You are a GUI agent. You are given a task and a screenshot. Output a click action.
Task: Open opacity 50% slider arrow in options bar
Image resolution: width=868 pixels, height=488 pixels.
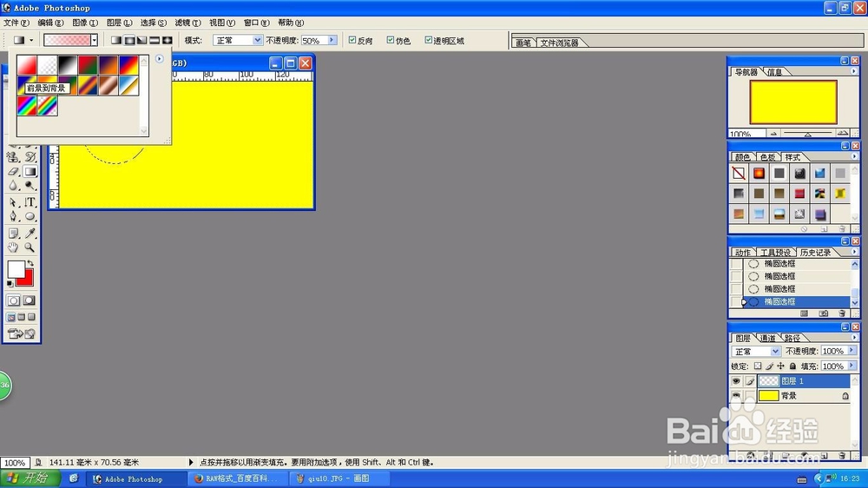click(332, 40)
